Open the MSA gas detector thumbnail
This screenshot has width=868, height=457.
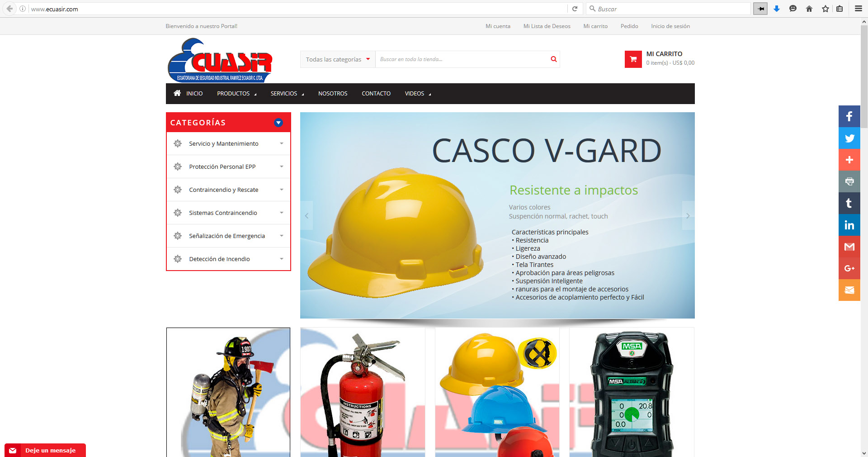pos(632,392)
